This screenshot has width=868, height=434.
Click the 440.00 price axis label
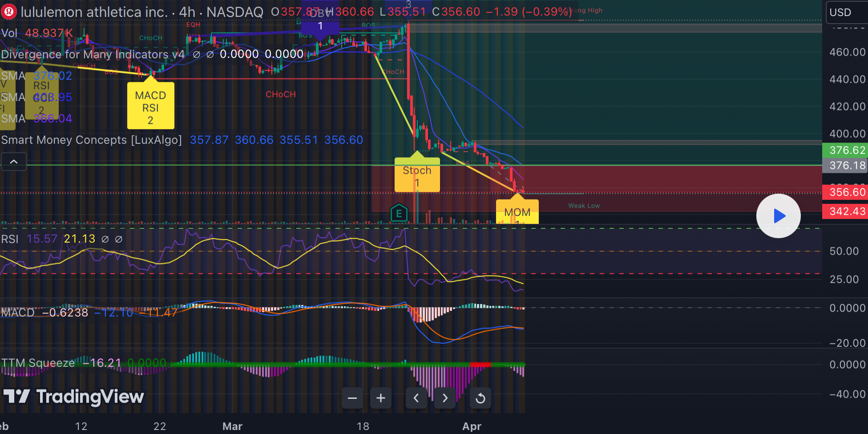pyautogui.click(x=848, y=79)
